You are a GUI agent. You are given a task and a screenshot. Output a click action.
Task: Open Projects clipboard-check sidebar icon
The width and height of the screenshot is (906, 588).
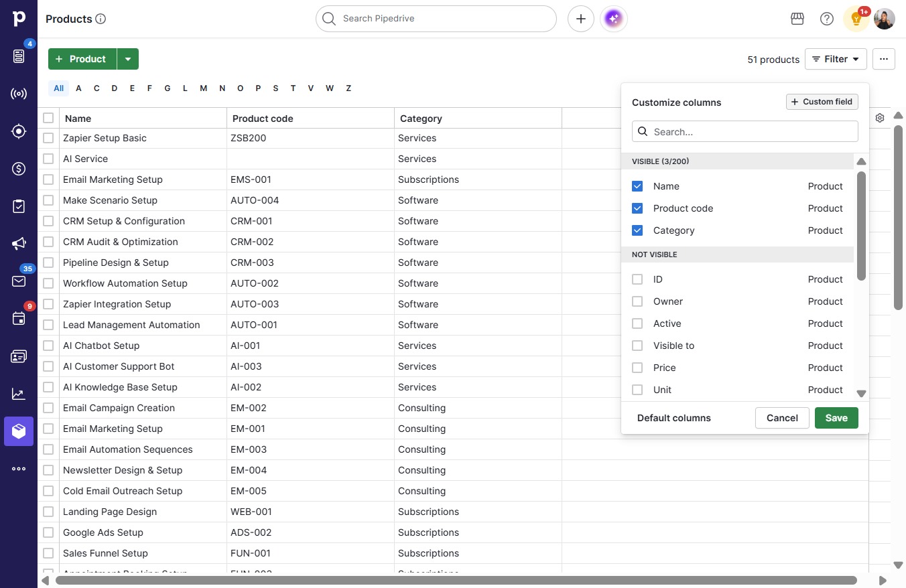19,206
